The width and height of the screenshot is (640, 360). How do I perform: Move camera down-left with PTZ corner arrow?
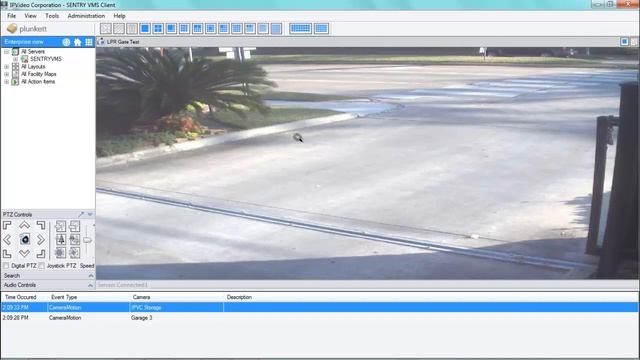(x=7, y=254)
